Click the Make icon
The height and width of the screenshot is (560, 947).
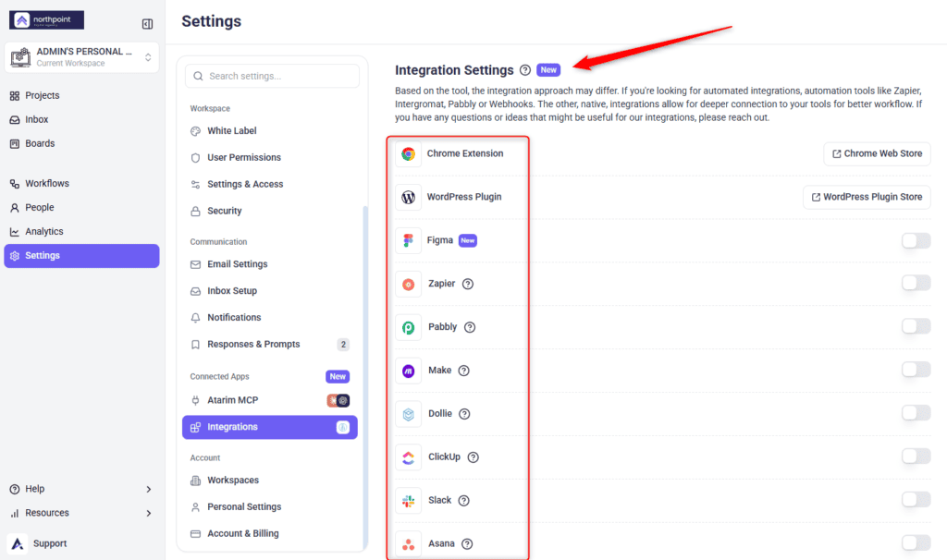point(408,371)
